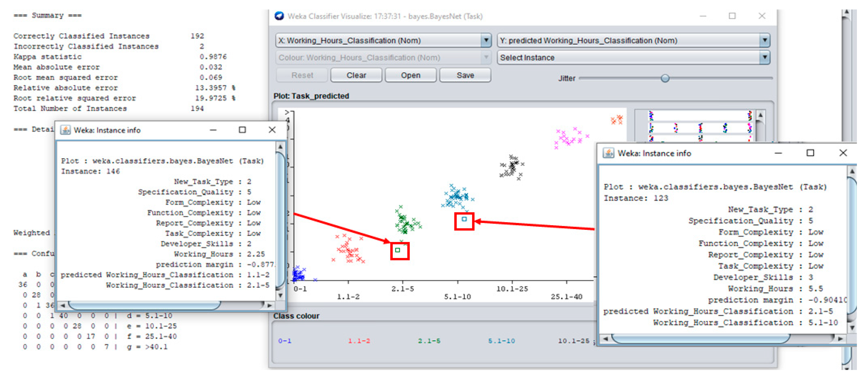
Task: Click the Jitter slider handle
Action: click(x=665, y=78)
